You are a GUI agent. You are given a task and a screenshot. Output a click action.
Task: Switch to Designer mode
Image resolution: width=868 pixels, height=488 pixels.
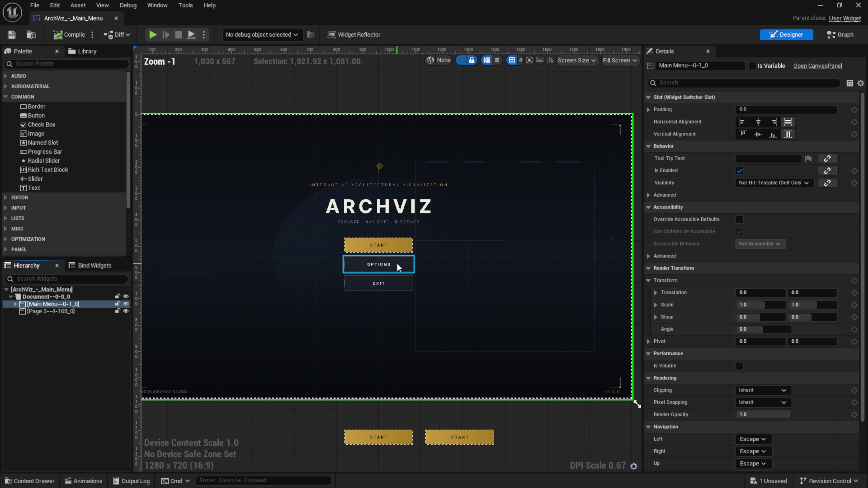pos(786,35)
